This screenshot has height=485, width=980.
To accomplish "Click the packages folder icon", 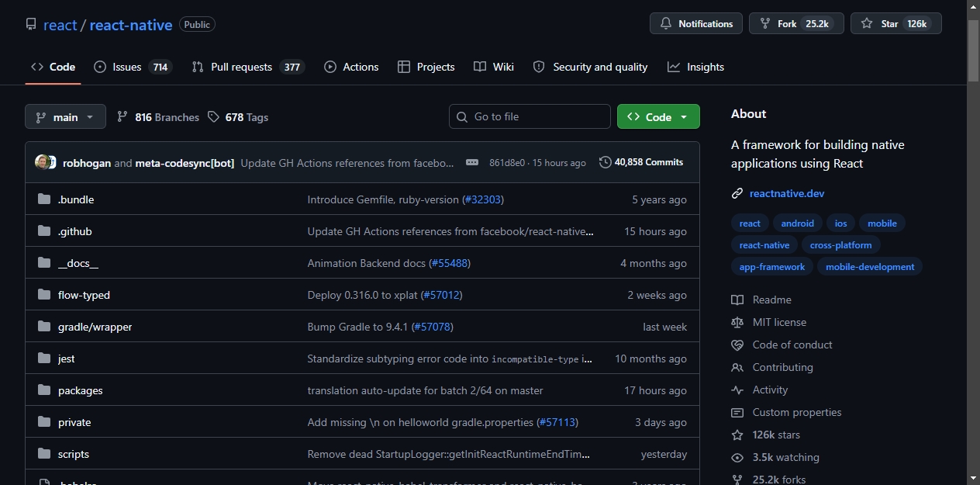I will coord(44,390).
